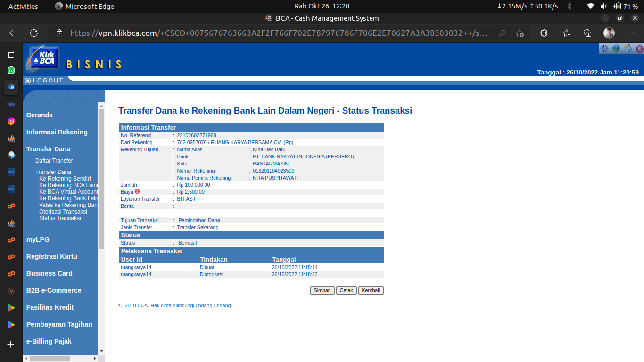
Task: Click the red info icon next to Biaya
Action: pyautogui.click(x=137, y=191)
